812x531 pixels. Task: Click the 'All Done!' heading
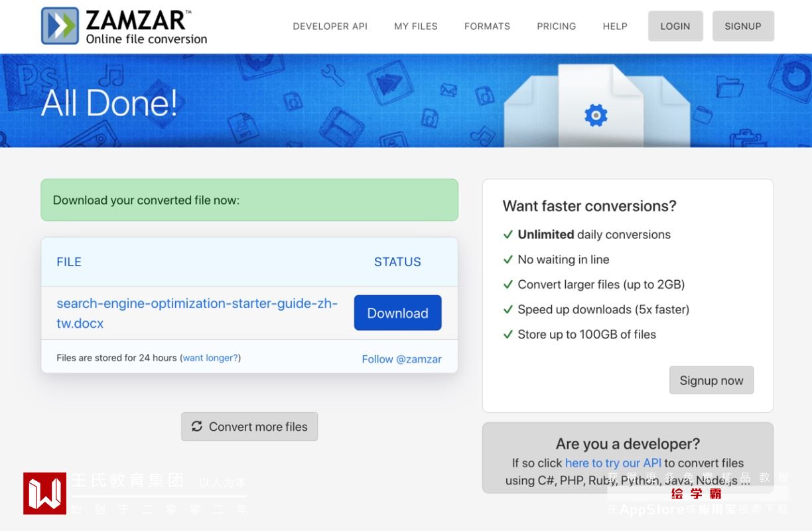tap(109, 103)
